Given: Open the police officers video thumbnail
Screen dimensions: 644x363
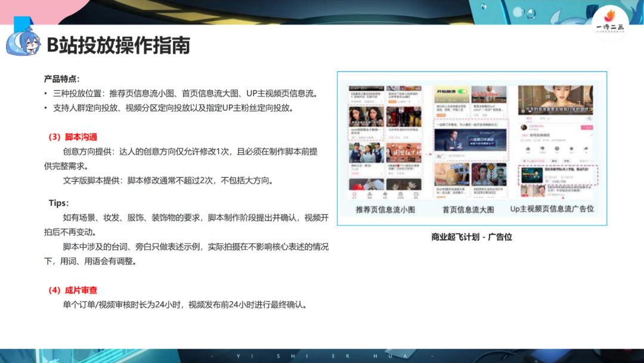Looking at the screenshot, I should click(366, 152).
